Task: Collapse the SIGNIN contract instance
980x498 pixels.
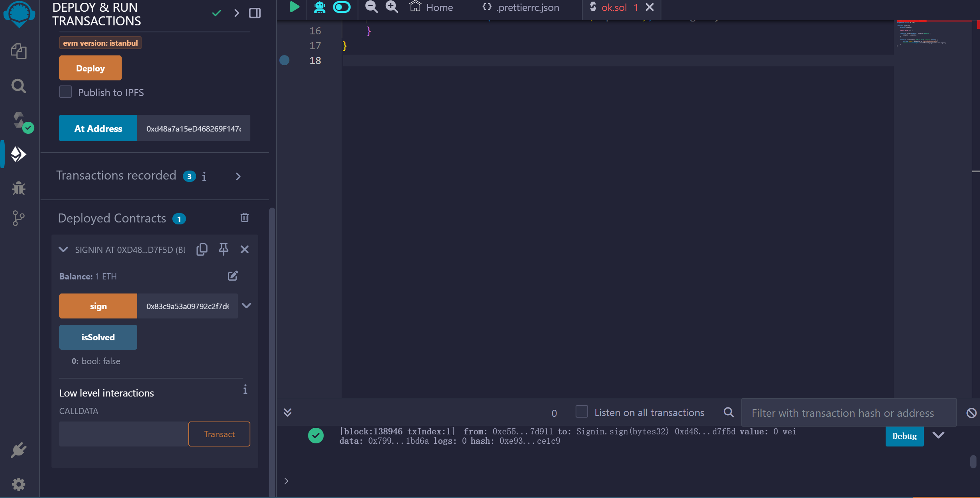Action: 63,249
